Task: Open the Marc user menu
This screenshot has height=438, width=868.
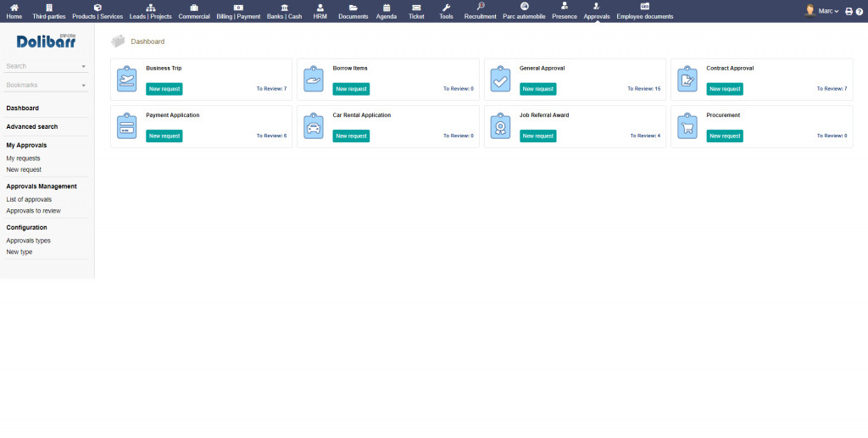Action: click(828, 11)
